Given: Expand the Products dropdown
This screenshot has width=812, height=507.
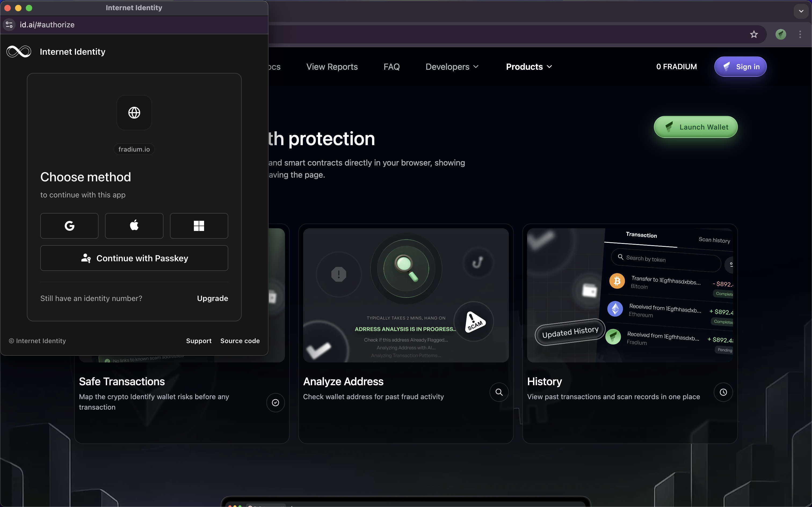Looking at the screenshot, I should (529, 67).
